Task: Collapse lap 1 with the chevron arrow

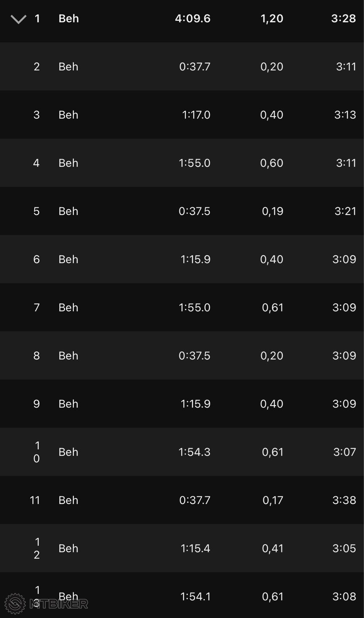Action: click(19, 19)
